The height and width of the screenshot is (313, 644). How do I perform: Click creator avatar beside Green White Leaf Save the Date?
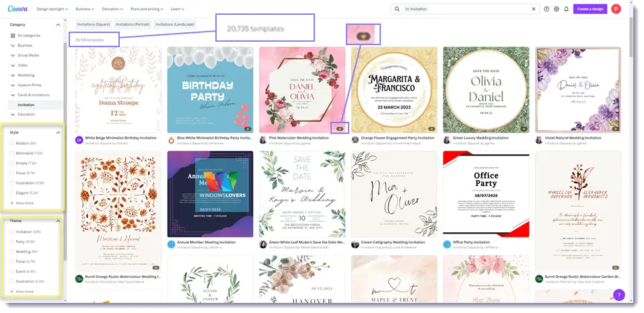click(x=263, y=244)
